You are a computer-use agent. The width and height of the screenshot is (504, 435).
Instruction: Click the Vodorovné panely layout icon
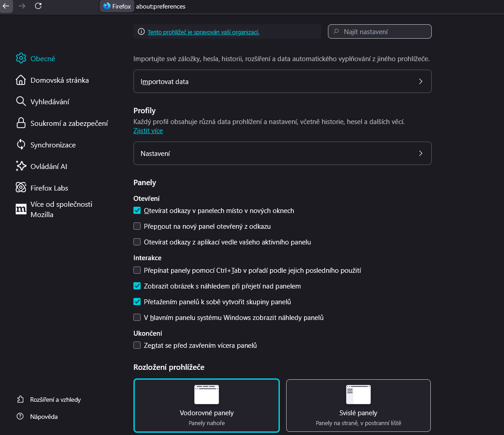[207, 395]
